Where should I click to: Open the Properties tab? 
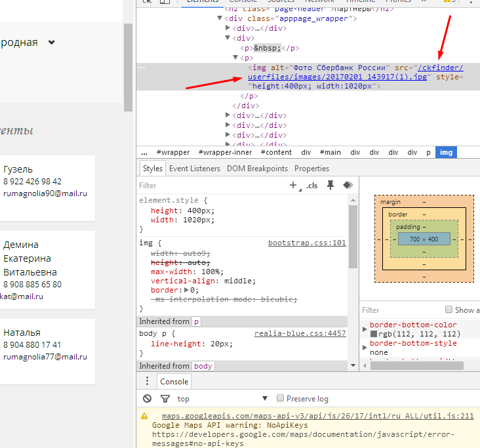pyautogui.click(x=311, y=169)
